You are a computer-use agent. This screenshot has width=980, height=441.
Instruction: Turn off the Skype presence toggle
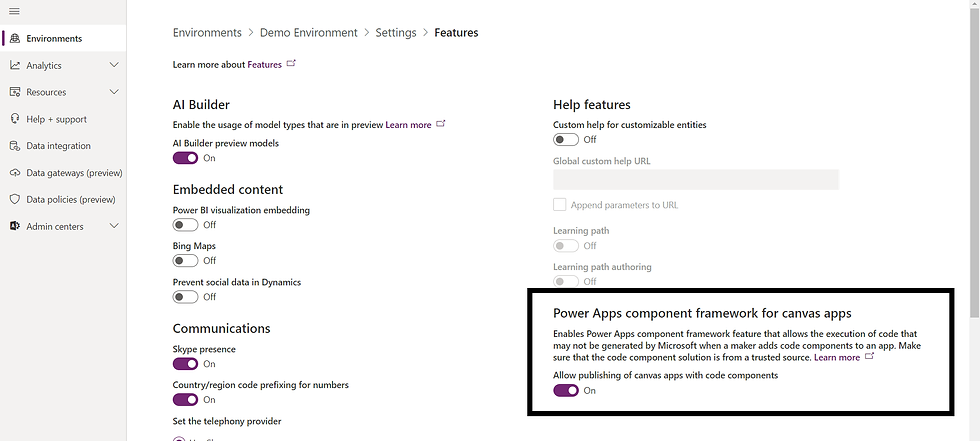[185, 364]
